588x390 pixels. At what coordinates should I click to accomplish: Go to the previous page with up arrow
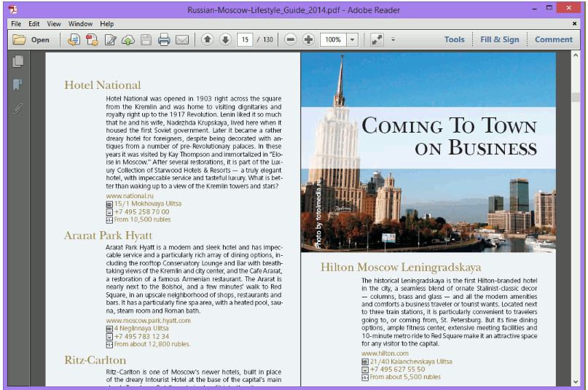pos(207,39)
